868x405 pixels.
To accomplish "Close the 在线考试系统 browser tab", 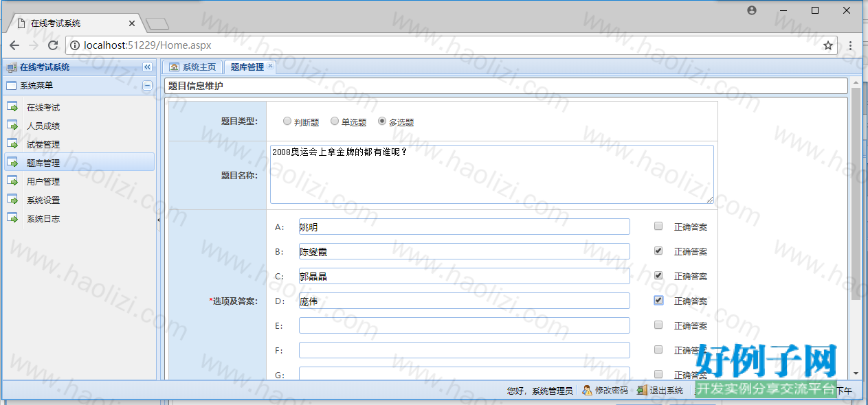I will click(x=132, y=23).
